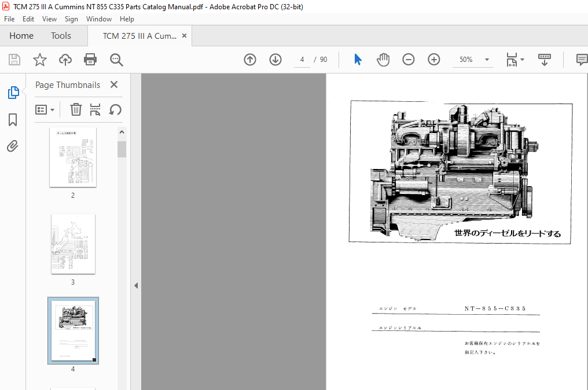Delete selected page with trash icon
This screenshot has height=390, width=588.
[76, 109]
